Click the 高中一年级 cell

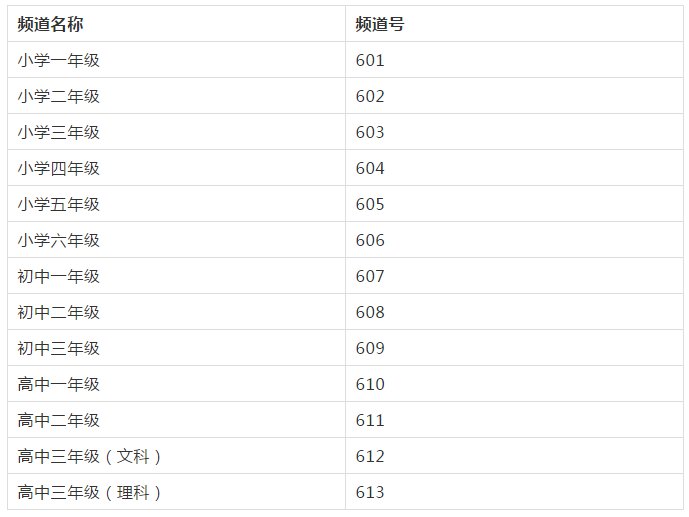point(59,384)
